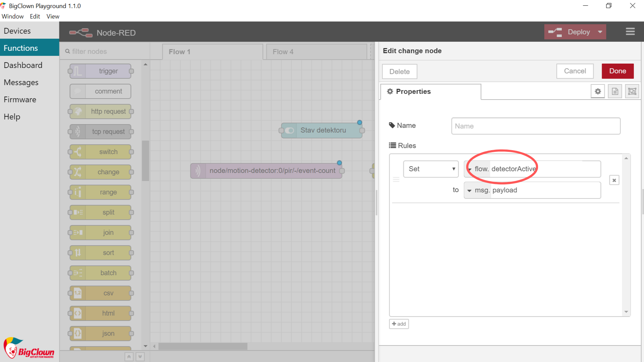This screenshot has height=362, width=644.
Task: Click the Stav detektoru node on canvas
Action: [322, 130]
